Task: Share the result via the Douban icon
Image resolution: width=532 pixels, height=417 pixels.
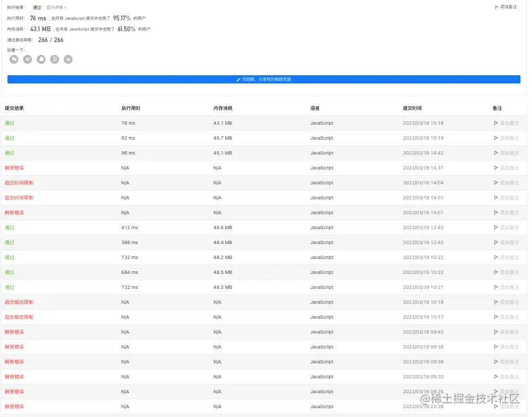Action: pyautogui.click(x=54, y=60)
